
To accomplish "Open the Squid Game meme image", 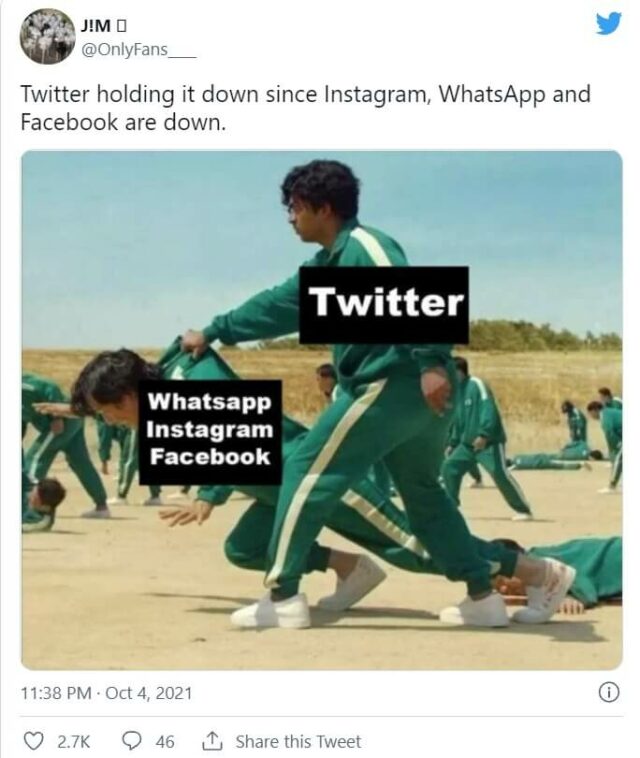I will click(322, 410).
